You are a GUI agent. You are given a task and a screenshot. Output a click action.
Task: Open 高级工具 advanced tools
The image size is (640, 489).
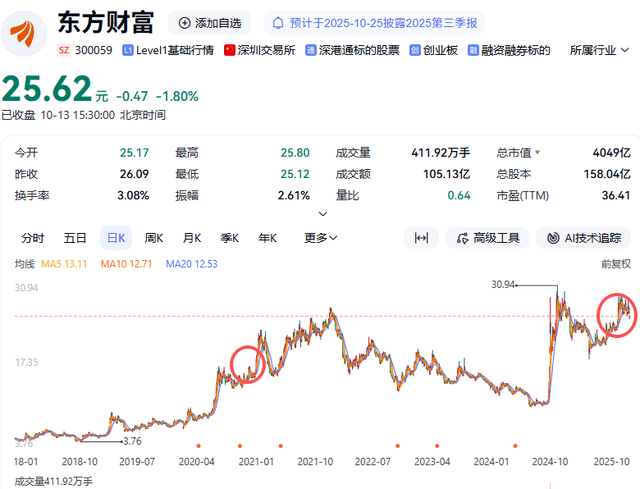pos(487,238)
